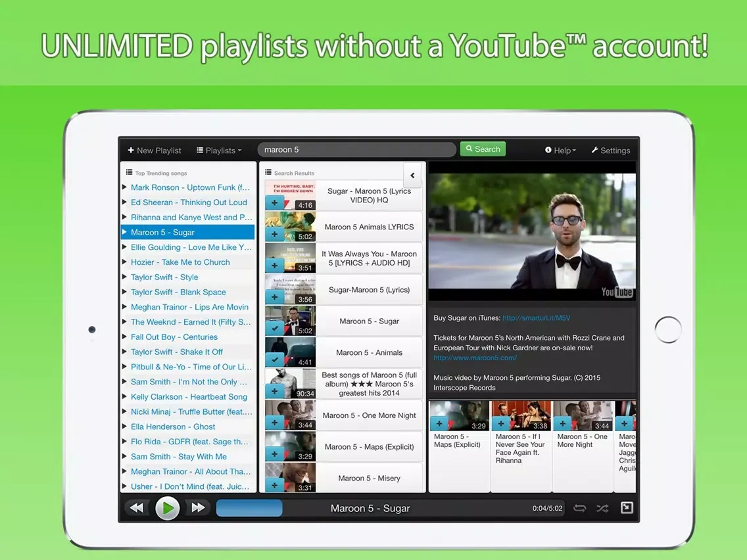Uncheck the Maroon 5 - Animals result checkmark
The height and width of the screenshot is (560, 747).
click(274, 360)
